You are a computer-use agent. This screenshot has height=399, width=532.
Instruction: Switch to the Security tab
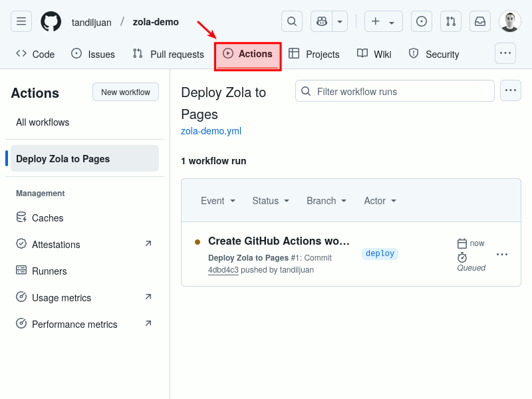(x=434, y=55)
